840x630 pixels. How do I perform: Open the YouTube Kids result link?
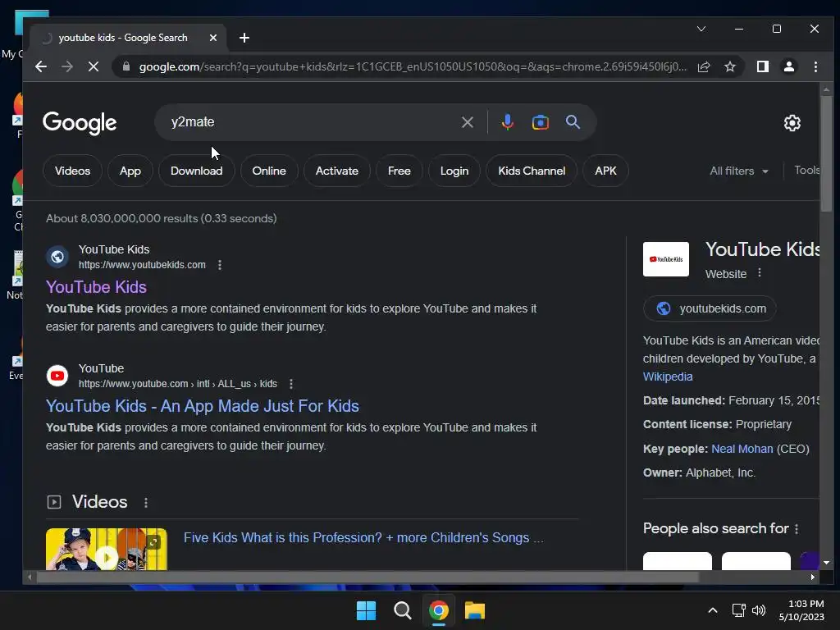(96, 287)
